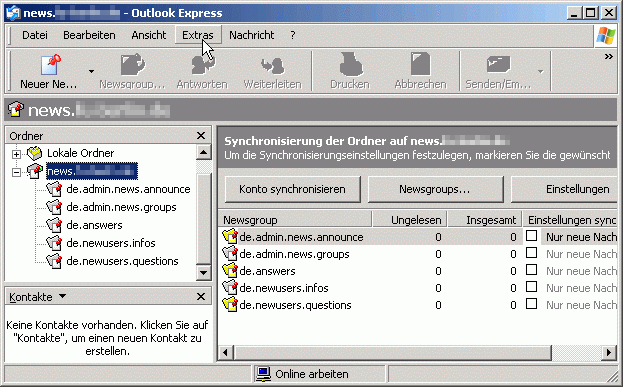The width and height of the screenshot is (623, 387).
Task: Check sync box for de.newusers.questions
Action: [531, 304]
